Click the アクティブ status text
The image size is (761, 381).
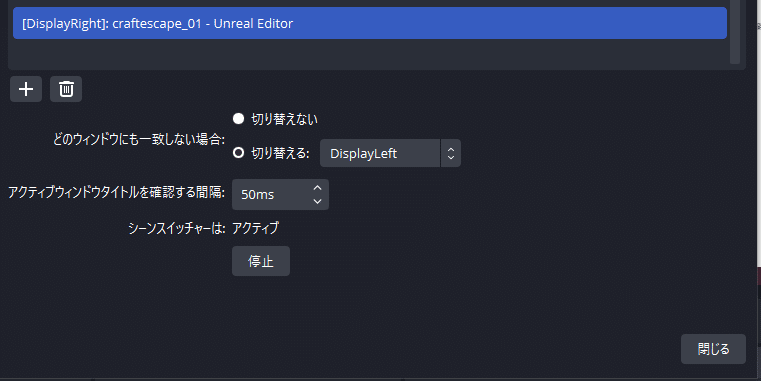click(x=255, y=228)
